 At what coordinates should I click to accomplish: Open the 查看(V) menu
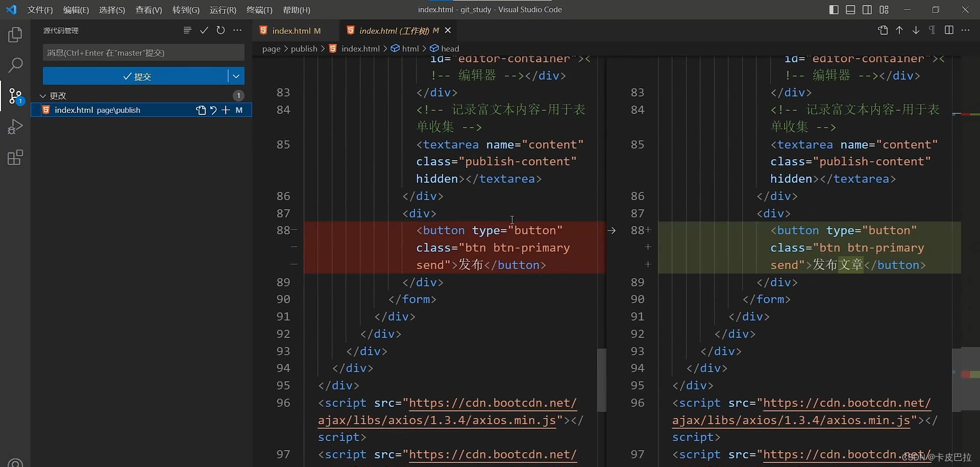tap(149, 10)
